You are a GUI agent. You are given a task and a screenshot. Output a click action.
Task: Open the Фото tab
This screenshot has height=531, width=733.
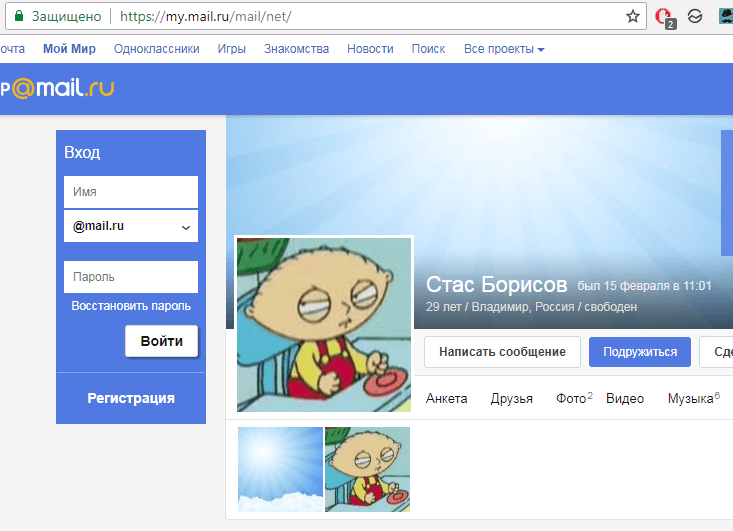[574, 398]
